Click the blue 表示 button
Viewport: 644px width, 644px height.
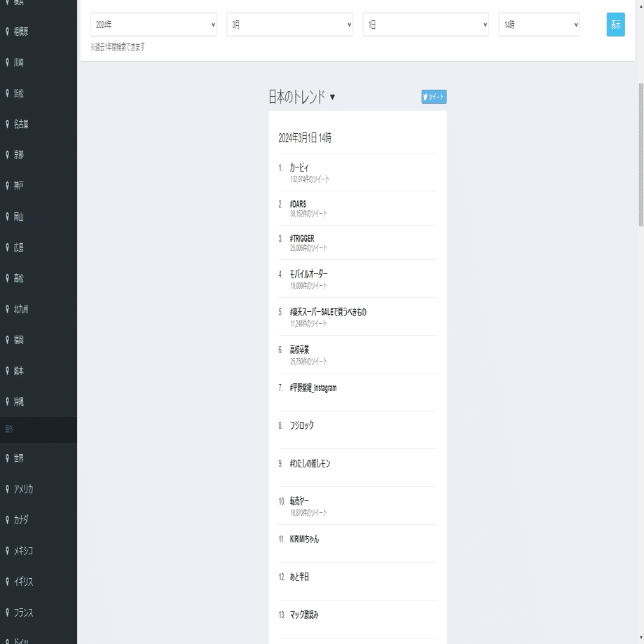(615, 25)
